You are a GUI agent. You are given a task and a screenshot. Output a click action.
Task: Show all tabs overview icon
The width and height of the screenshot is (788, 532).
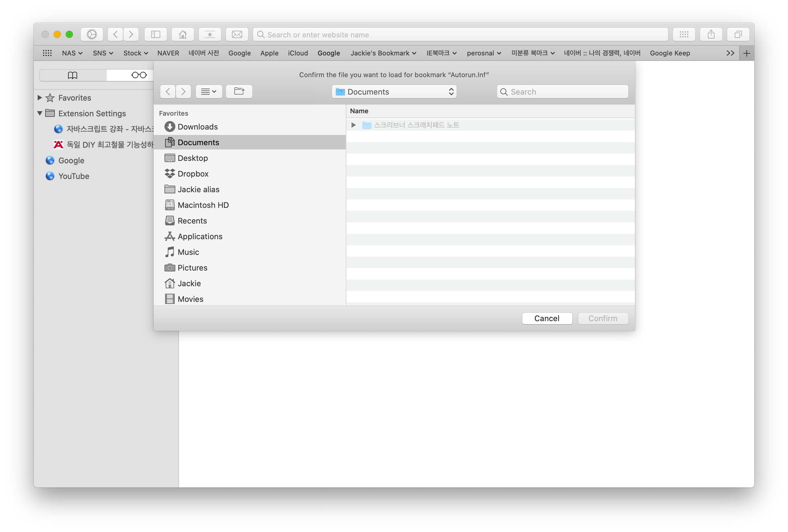(x=738, y=35)
